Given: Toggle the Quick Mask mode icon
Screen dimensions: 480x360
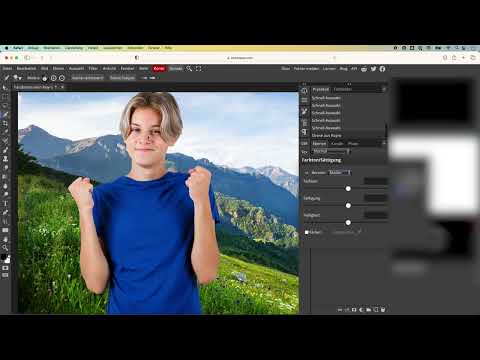Looking at the screenshot, I should pos(5,268).
